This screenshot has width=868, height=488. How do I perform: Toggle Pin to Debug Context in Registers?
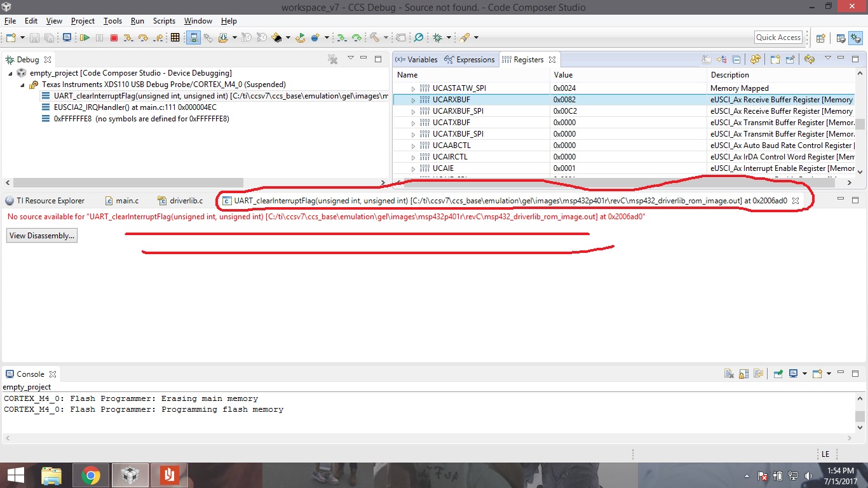(790, 59)
